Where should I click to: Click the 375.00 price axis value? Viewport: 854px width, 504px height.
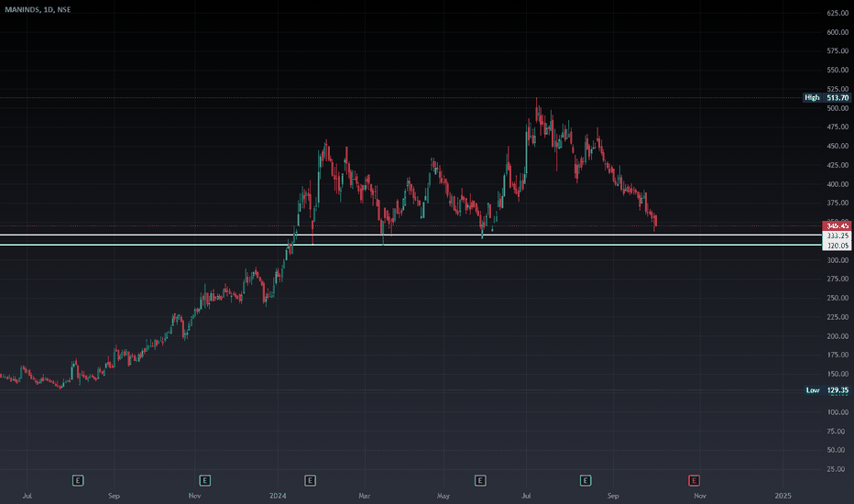coord(838,203)
